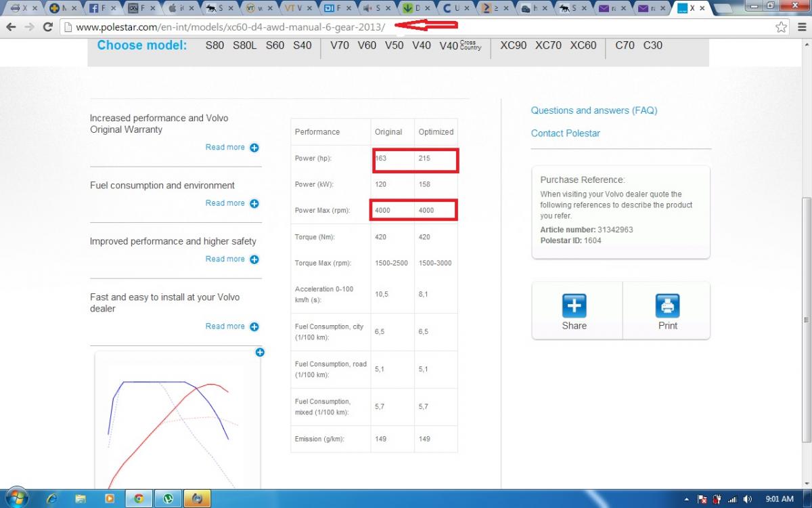Viewport: 812px width, 508px height.
Task: Open the volume speaker icon in tray
Action: pyautogui.click(x=747, y=499)
